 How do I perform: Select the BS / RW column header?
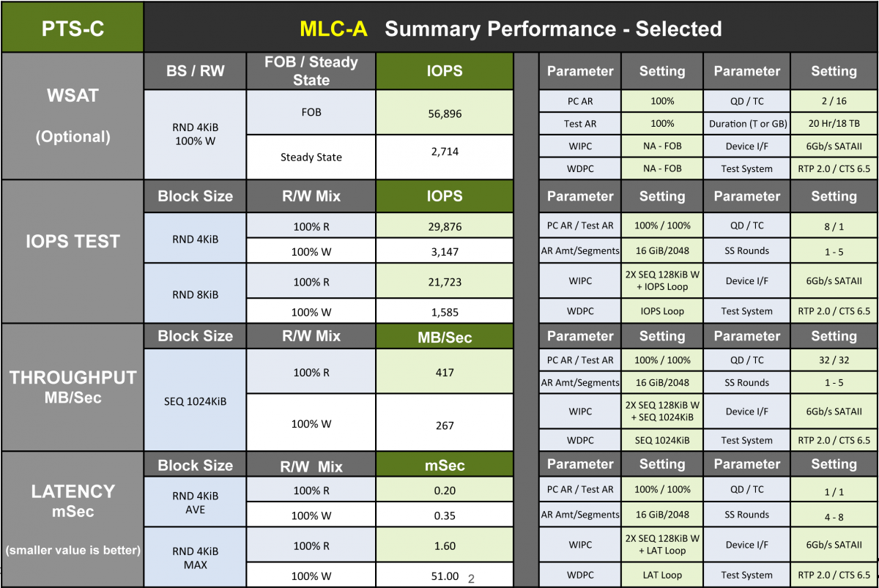pyautogui.click(x=195, y=71)
